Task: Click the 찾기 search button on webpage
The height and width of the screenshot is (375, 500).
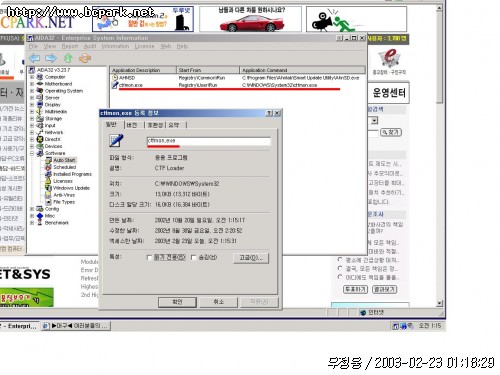Action: pos(391,133)
